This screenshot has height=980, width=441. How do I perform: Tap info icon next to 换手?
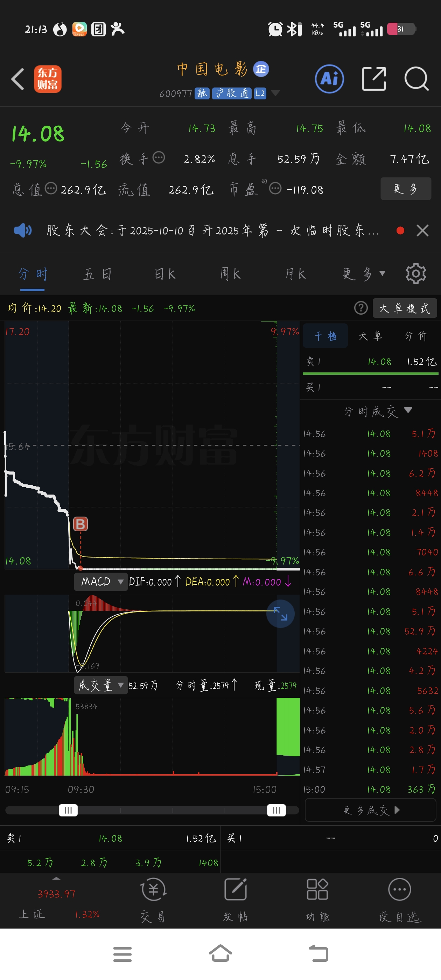point(159,157)
